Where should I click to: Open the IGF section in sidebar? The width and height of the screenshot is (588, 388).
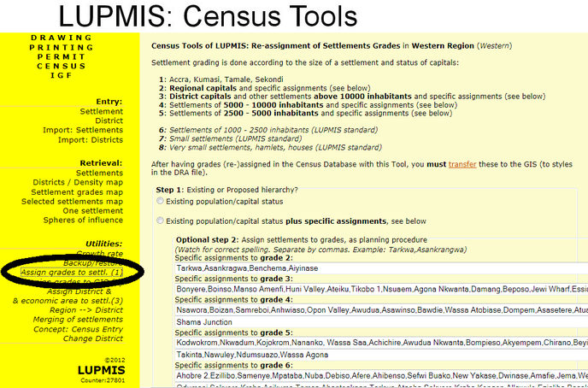62,75
